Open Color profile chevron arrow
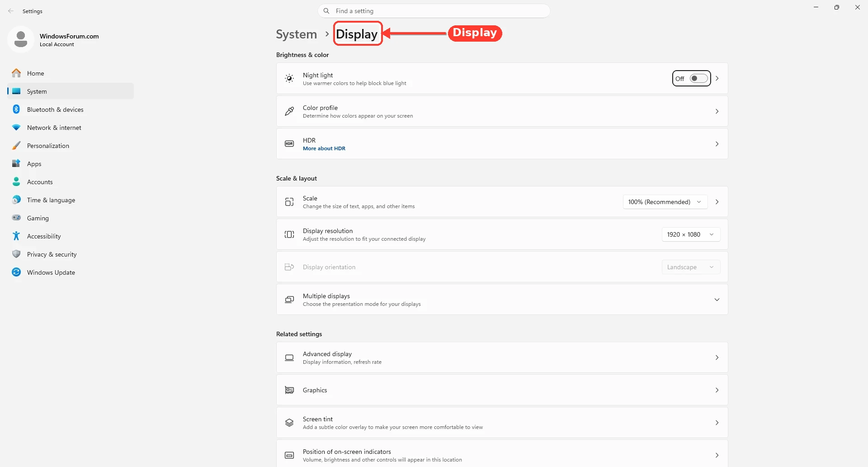 [717, 111]
